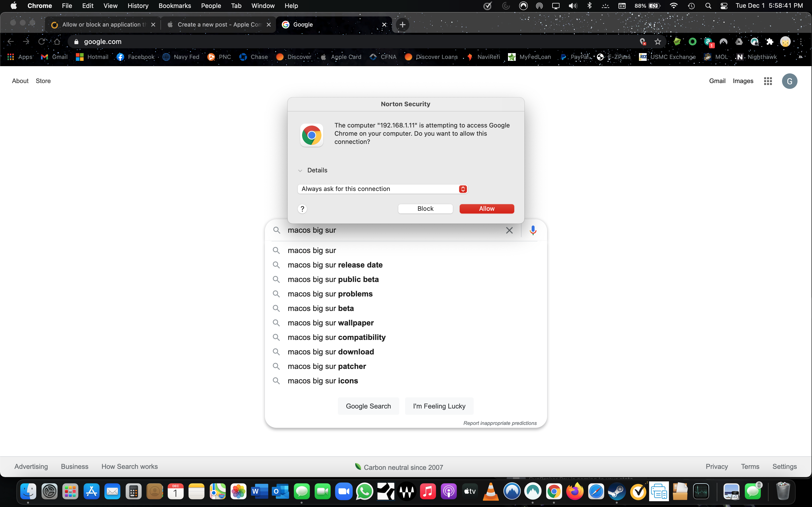Collapse the Details disclosure chevron
The width and height of the screenshot is (812, 507).
300,170
